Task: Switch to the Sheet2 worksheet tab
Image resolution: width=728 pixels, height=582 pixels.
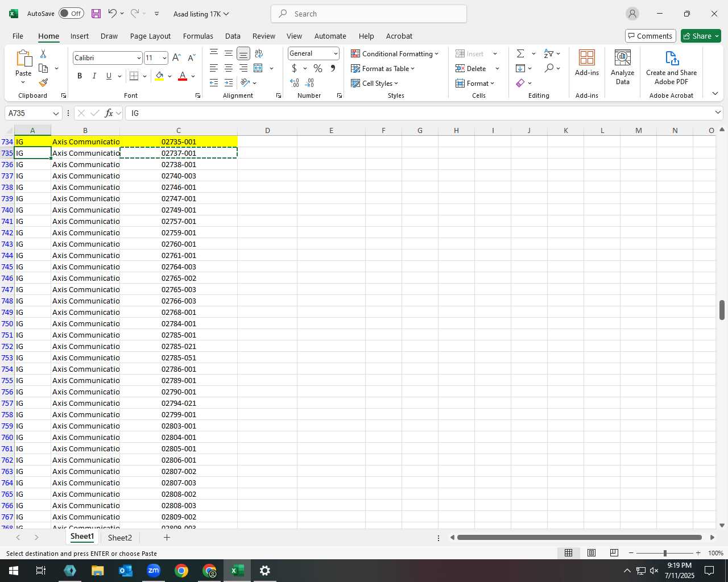Action: 120,538
